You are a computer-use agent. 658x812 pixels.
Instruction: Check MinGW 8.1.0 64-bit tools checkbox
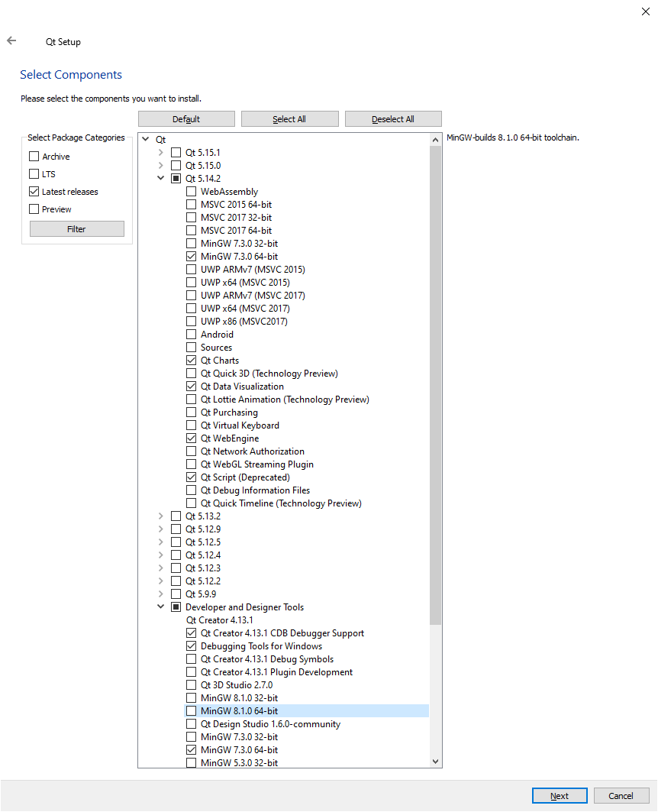click(x=192, y=711)
